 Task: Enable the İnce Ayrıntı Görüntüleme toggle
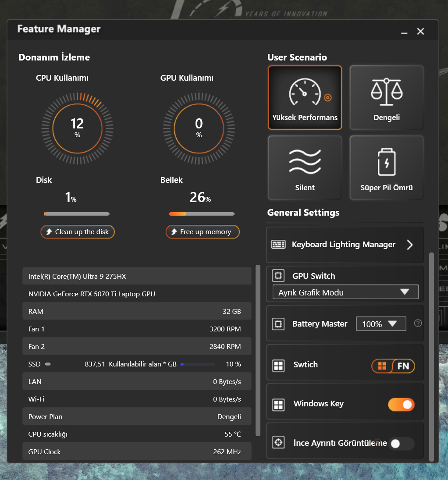[x=402, y=444]
